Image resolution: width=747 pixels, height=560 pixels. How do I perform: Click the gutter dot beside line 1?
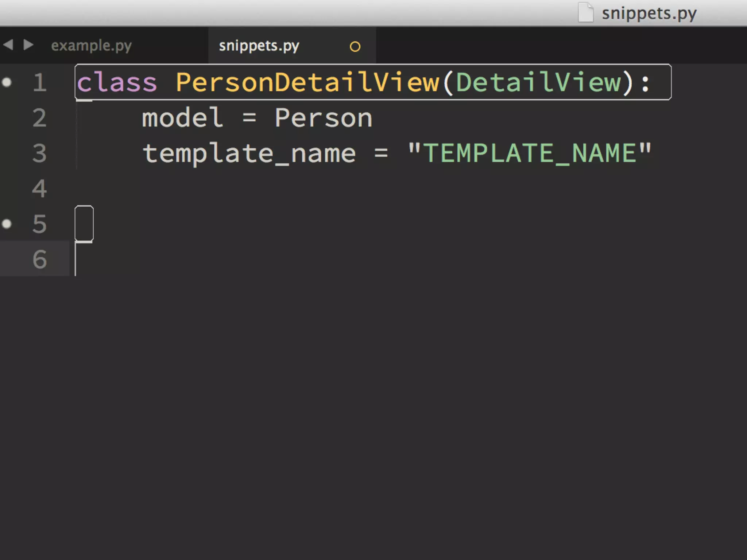(7, 82)
